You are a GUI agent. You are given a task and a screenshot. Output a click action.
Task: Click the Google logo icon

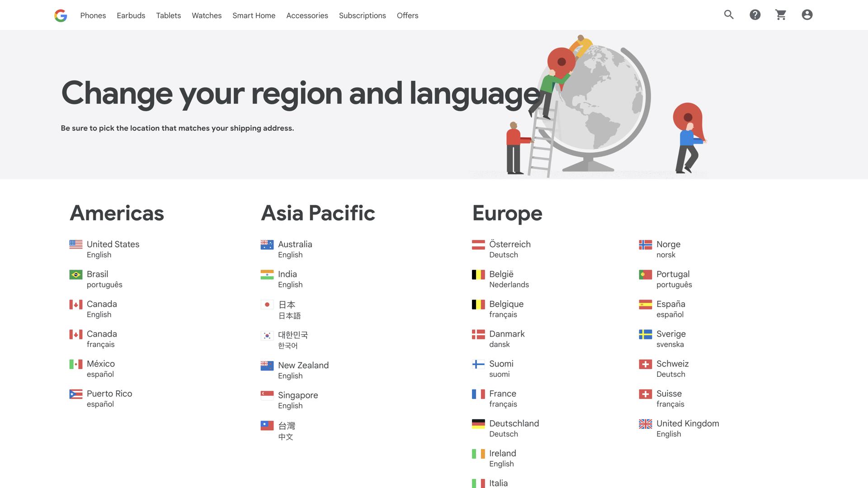point(61,15)
